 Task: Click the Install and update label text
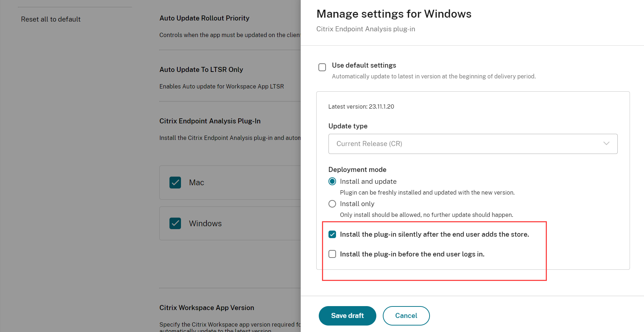pos(368,182)
